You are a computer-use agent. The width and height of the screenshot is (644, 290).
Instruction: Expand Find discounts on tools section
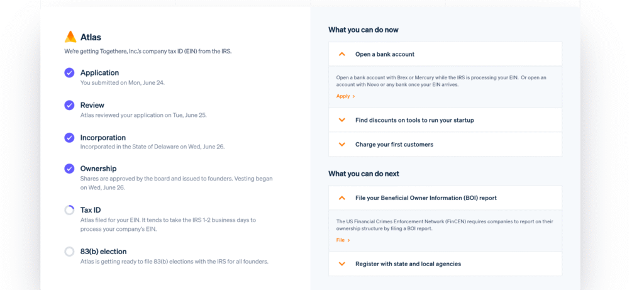pyautogui.click(x=342, y=120)
